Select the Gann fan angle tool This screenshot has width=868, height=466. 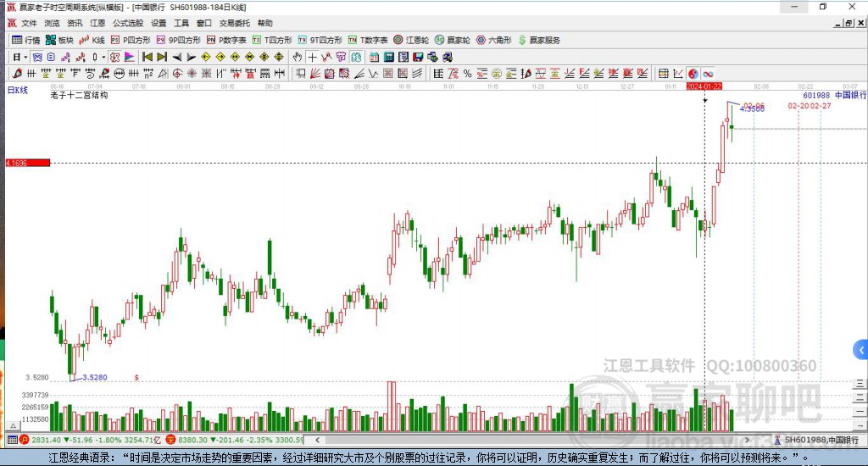click(x=315, y=74)
